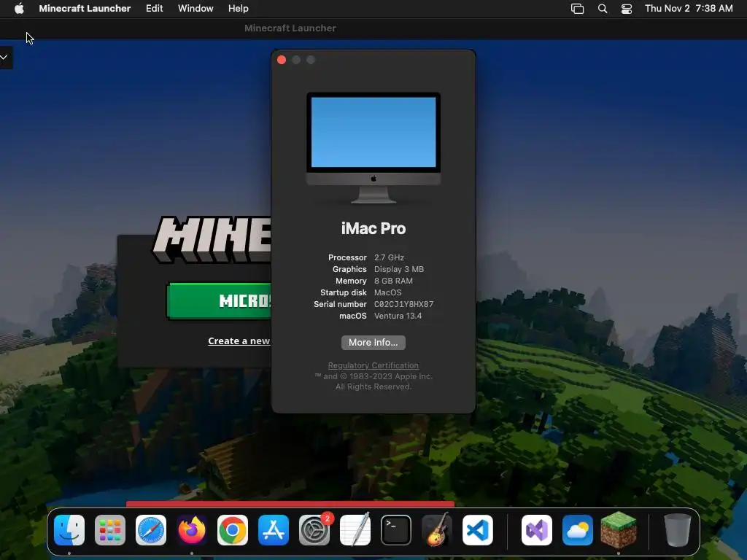
Task: Select the serial number C02CJ1Y8HX87
Action: click(x=404, y=304)
